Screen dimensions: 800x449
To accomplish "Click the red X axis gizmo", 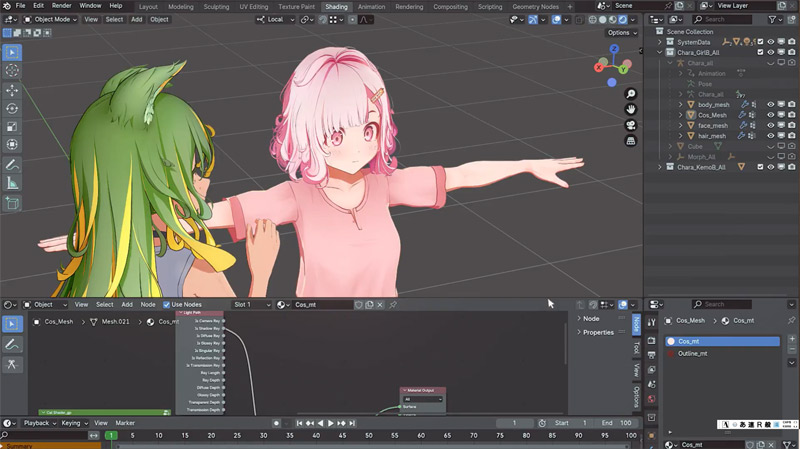I will pos(599,67).
